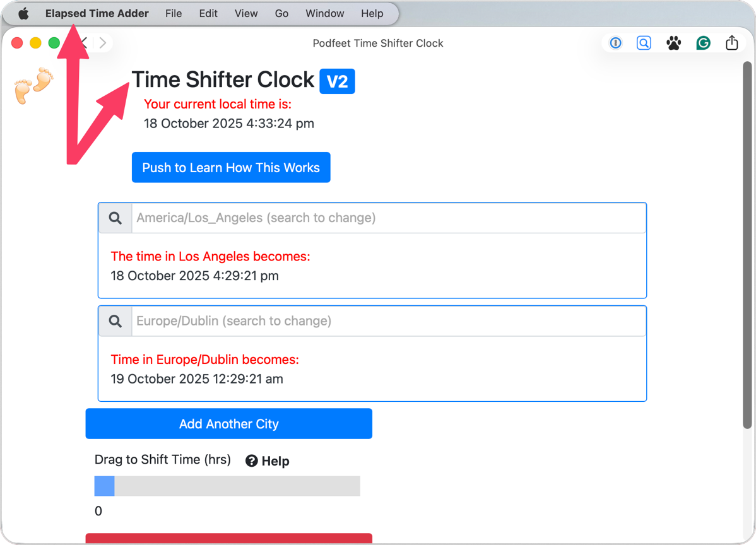The image size is (756, 545).
Task: Click the Add Another City button
Action: pos(228,423)
